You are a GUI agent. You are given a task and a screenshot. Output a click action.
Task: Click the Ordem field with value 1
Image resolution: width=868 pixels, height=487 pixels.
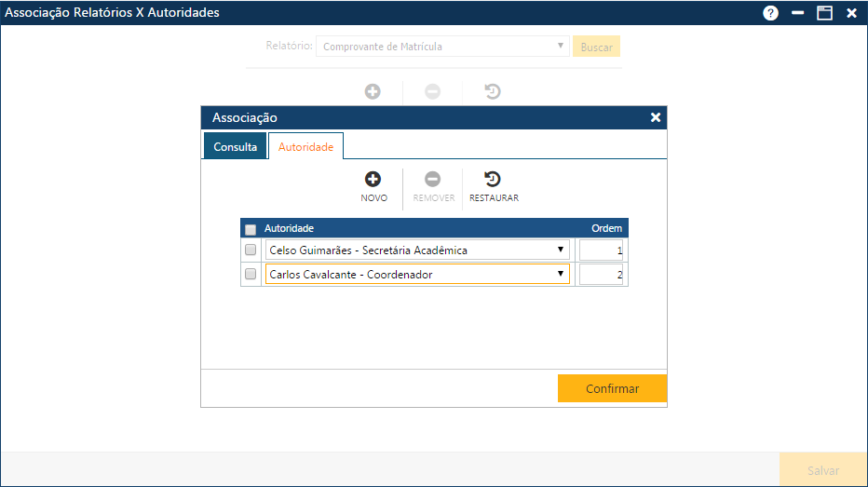pos(602,250)
